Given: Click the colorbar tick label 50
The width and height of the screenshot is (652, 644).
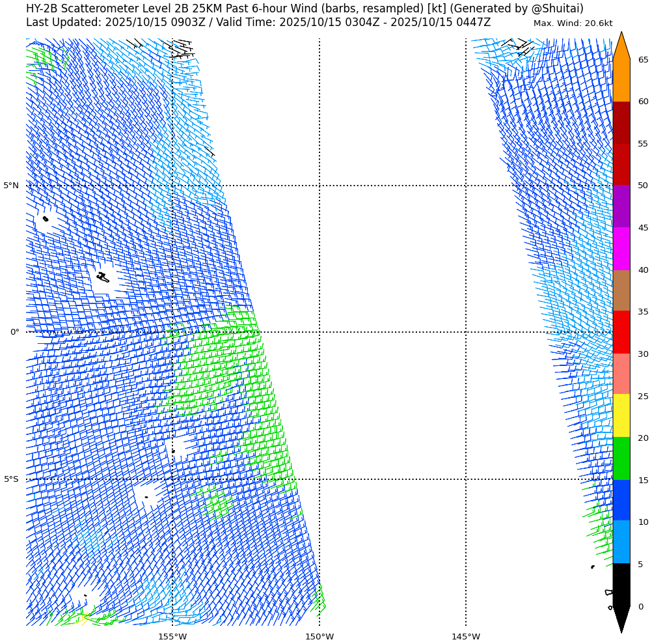Looking at the screenshot, I should pos(643,186).
